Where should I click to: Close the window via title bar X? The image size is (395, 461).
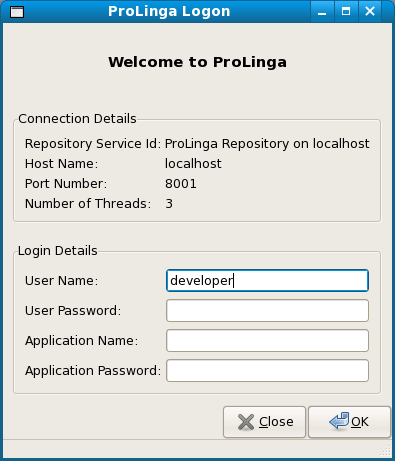370,12
